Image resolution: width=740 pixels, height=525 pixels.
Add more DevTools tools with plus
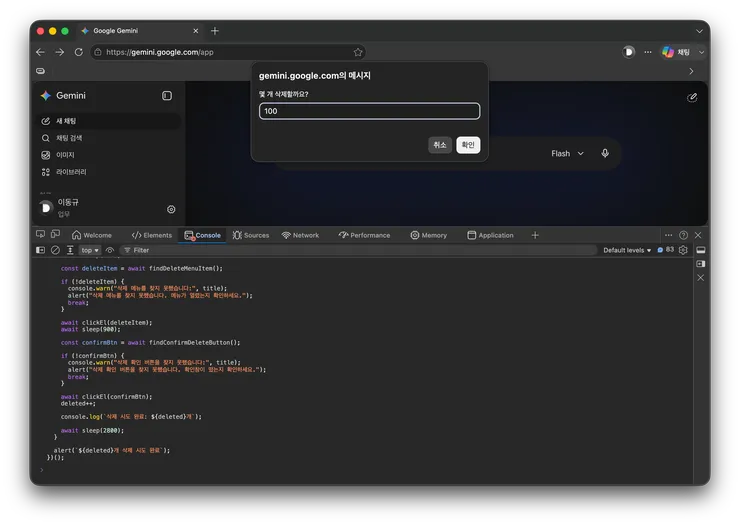535,235
